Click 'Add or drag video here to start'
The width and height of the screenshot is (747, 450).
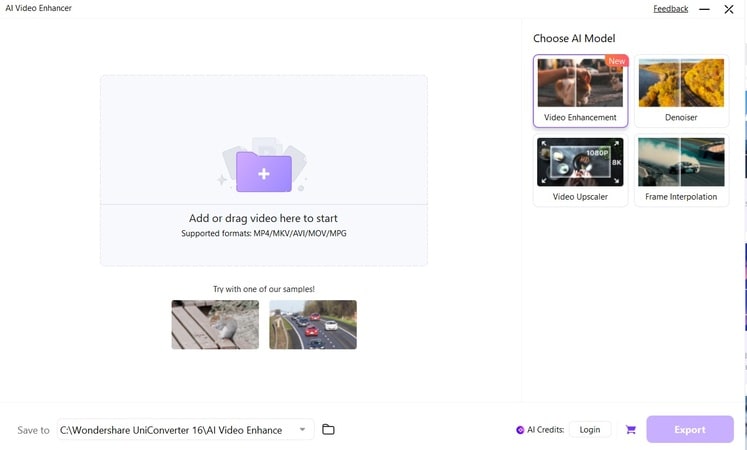[x=263, y=218]
